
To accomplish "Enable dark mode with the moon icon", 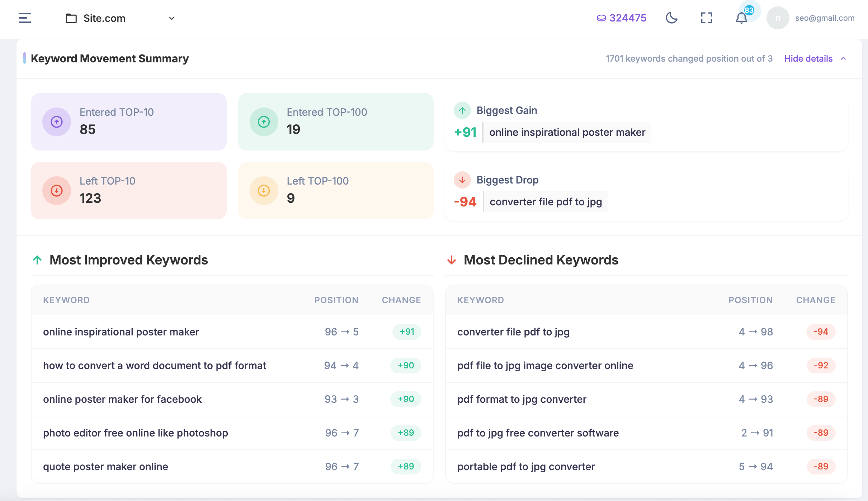I will 672,18.
